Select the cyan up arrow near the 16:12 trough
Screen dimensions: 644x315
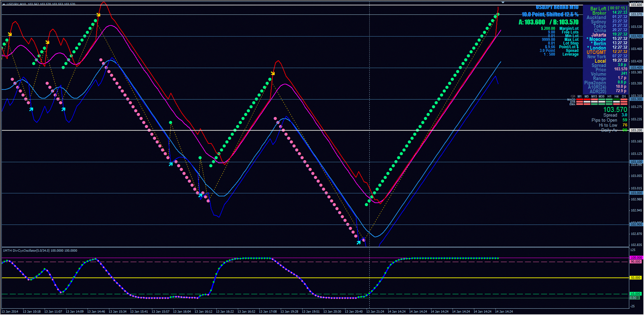point(200,196)
